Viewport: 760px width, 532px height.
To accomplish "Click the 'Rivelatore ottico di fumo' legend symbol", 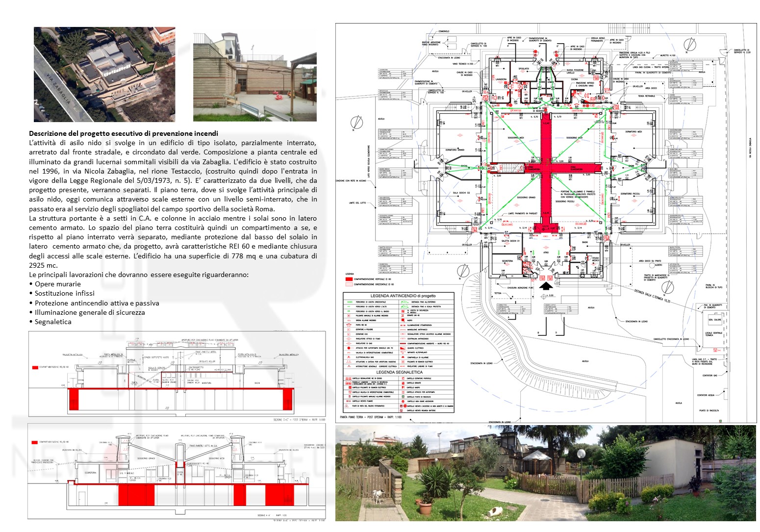I will (x=349, y=339).
